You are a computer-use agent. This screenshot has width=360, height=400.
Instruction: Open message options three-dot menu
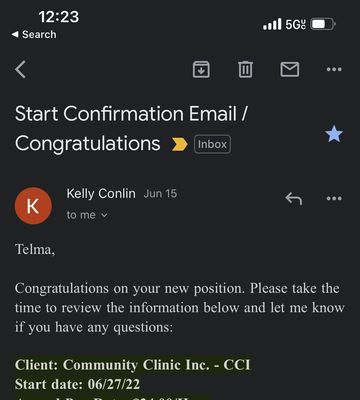click(x=334, y=199)
